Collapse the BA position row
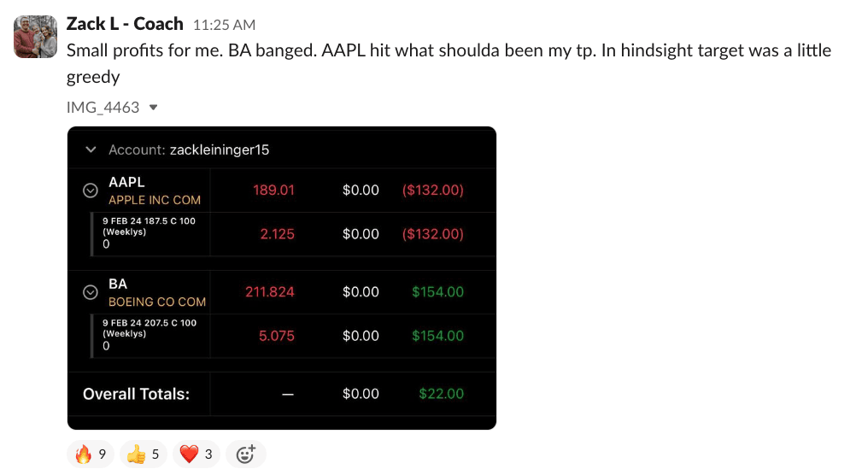868x475 pixels. (x=91, y=292)
